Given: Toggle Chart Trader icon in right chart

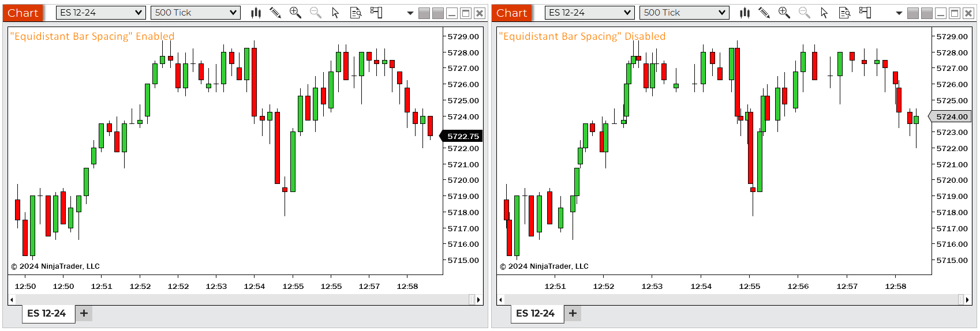Looking at the screenshot, I should [x=865, y=13].
